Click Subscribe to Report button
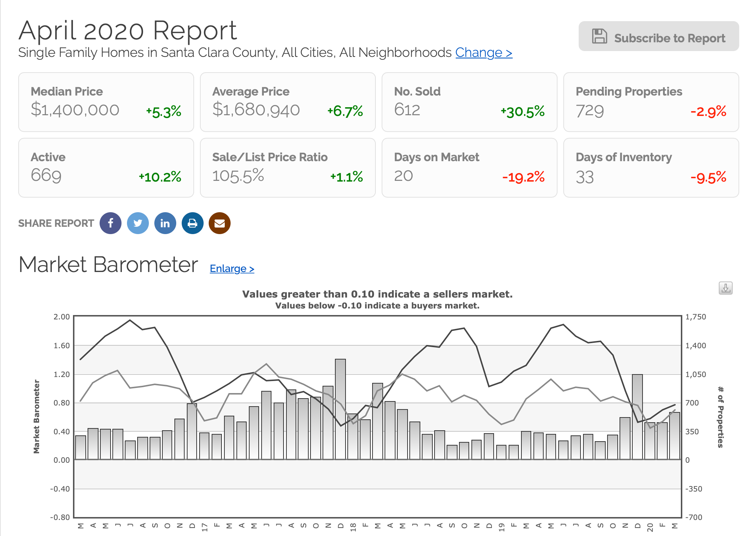756x536 pixels. (659, 36)
